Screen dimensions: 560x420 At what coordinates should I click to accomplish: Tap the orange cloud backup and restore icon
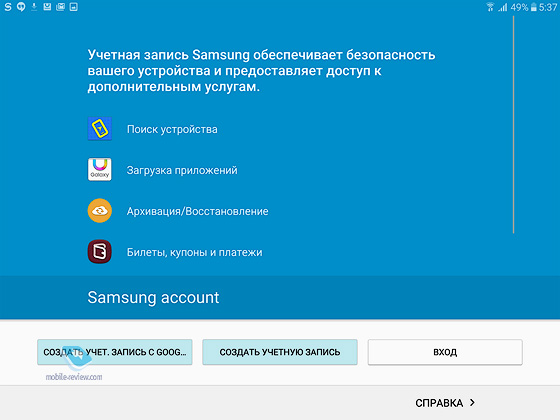(x=100, y=210)
